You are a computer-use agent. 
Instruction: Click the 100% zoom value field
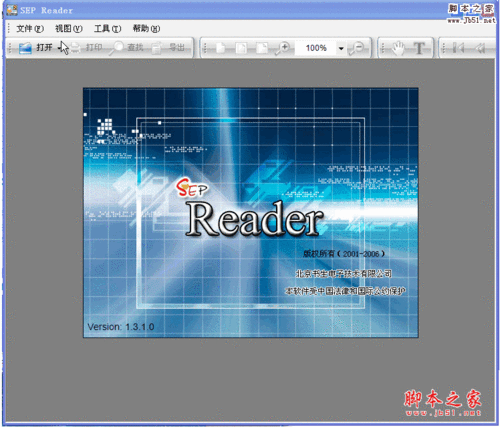(x=316, y=48)
